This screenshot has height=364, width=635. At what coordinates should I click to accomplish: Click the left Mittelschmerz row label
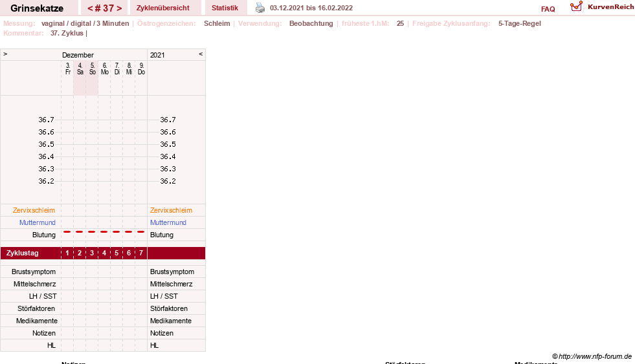[35, 284]
